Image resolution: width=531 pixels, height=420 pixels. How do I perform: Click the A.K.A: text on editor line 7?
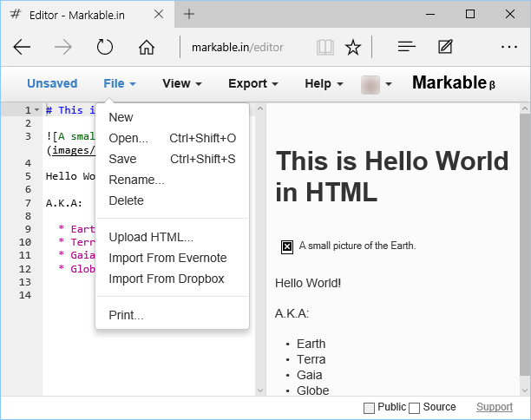pyautogui.click(x=63, y=203)
